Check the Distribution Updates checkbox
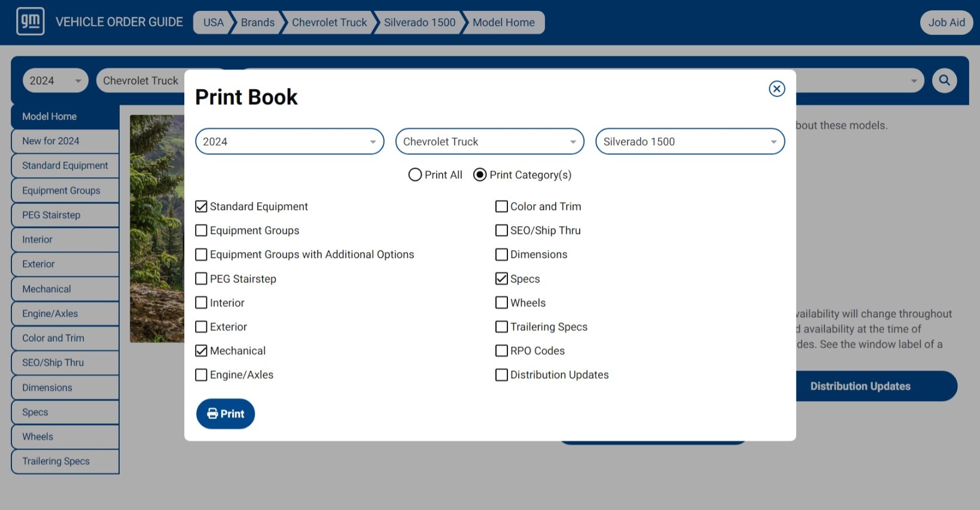 [502, 375]
